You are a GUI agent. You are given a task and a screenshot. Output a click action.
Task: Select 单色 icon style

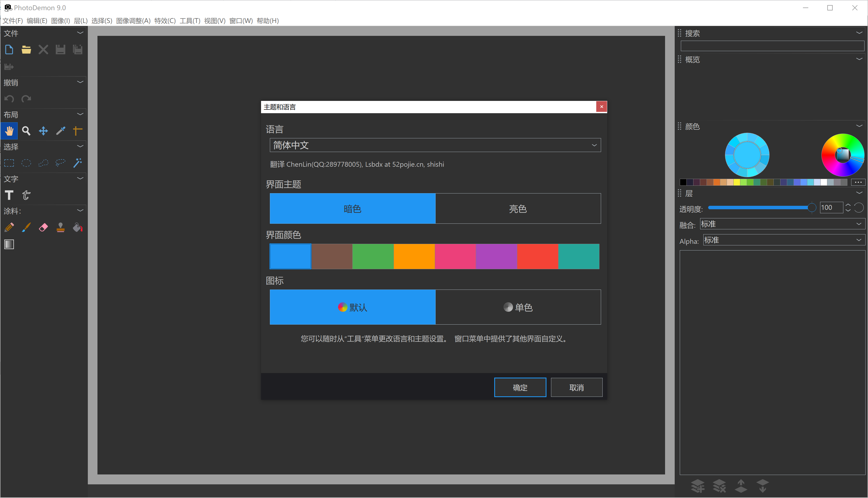(518, 307)
